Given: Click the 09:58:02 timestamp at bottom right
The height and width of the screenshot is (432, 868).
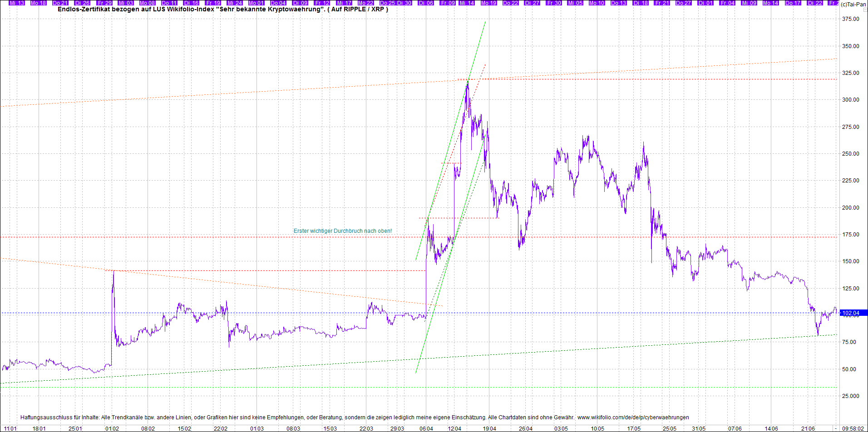Looking at the screenshot, I should [x=853, y=428].
